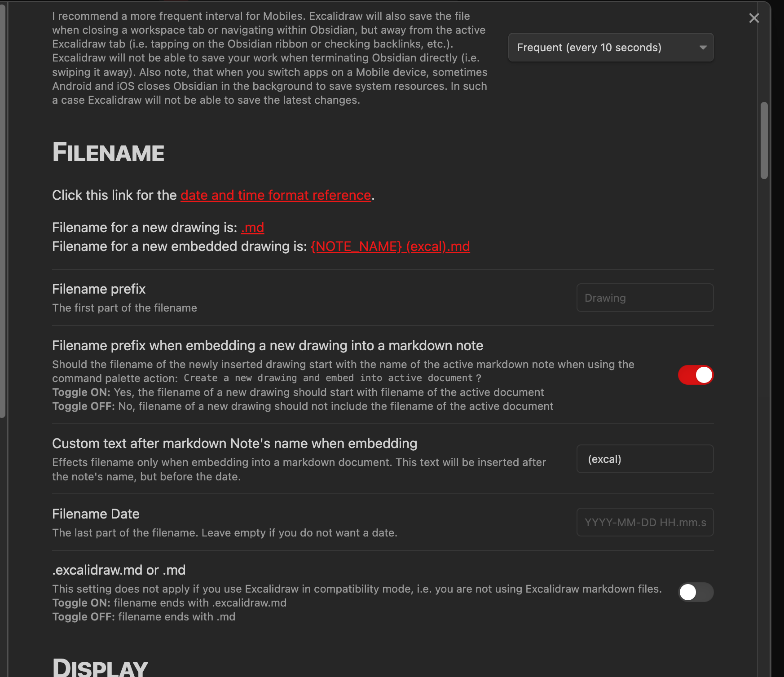This screenshot has width=784, height=677.
Task: Select the "Custom text after markdown Note's name" label
Action: [234, 444]
